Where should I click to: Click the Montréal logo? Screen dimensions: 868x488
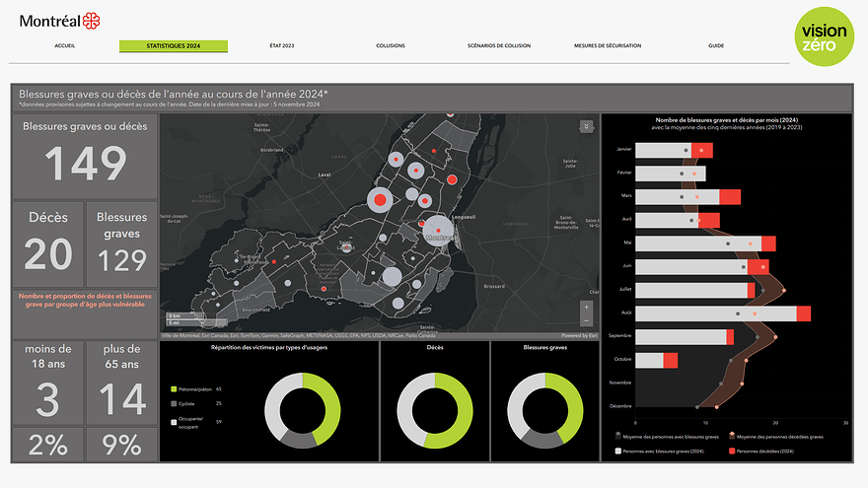pyautogui.click(x=60, y=21)
